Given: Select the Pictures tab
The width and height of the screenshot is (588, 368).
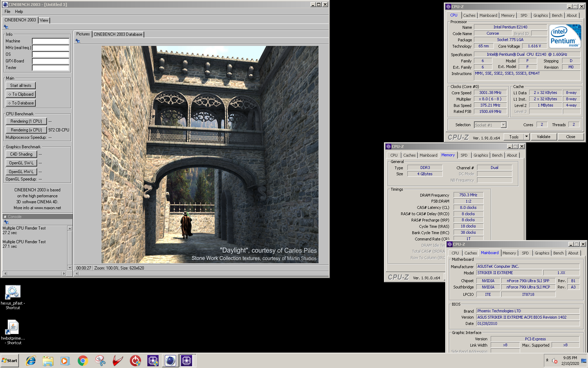Looking at the screenshot, I should tap(83, 34).
